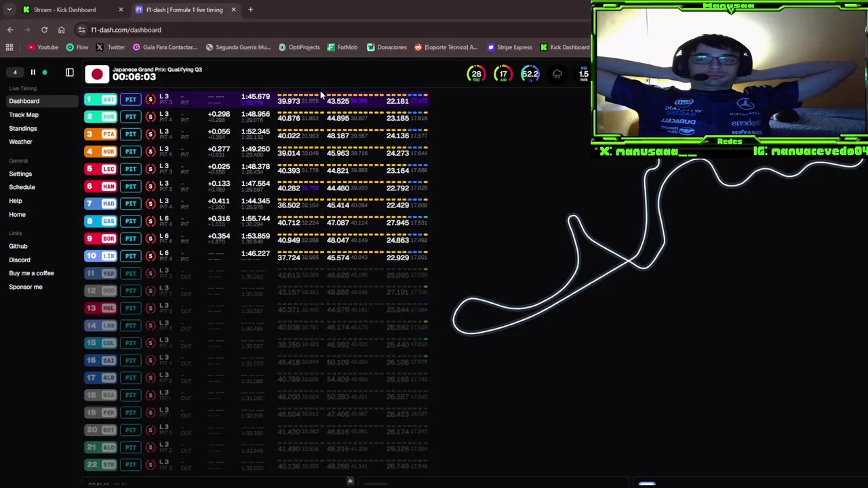Image resolution: width=868 pixels, height=488 pixels.
Task: Click the soft tyre icon for PIA
Action: coord(151,134)
